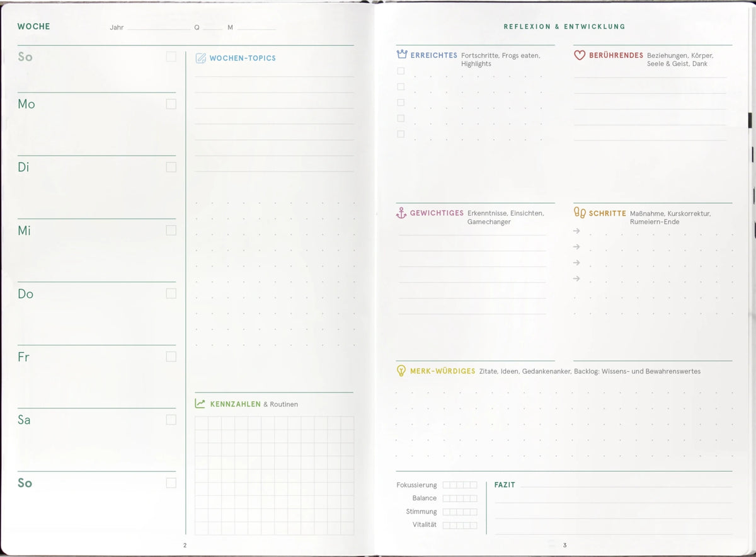Tick the fourth checkbox under Erreichtes
The image size is (756, 557).
[401, 118]
